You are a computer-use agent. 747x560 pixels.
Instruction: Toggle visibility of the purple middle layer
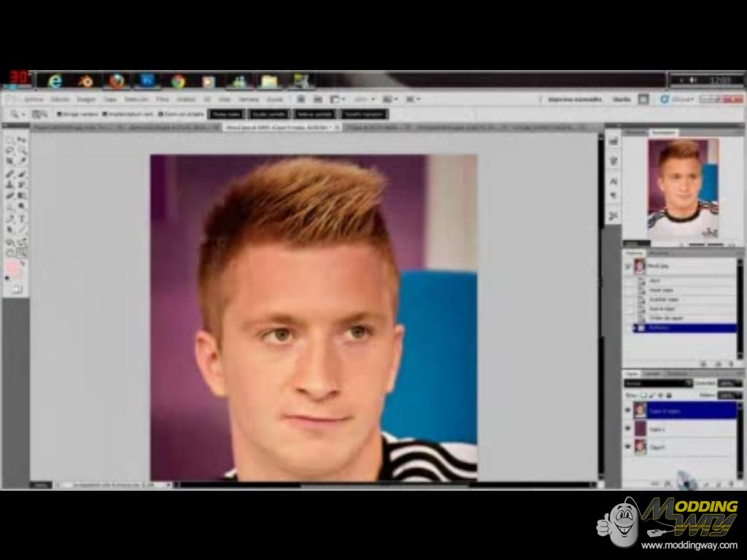pyautogui.click(x=627, y=429)
